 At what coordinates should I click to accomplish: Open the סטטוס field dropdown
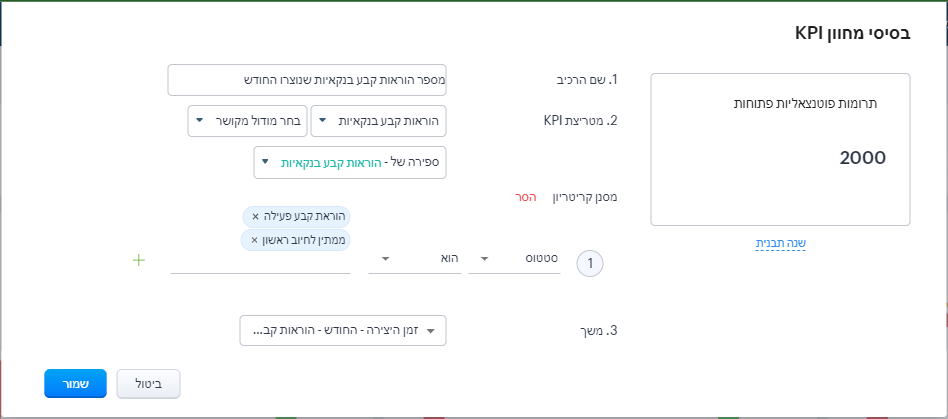point(515,259)
